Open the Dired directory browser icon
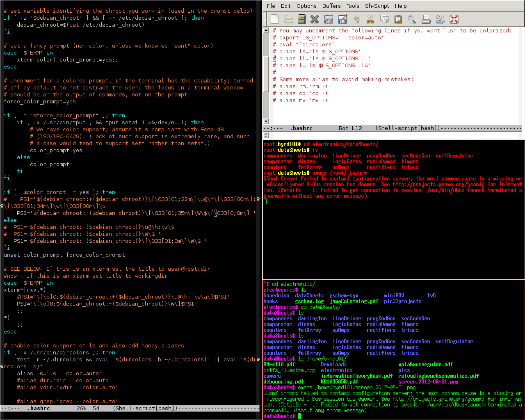Screen dimensions: 525x420 point(302,19)
